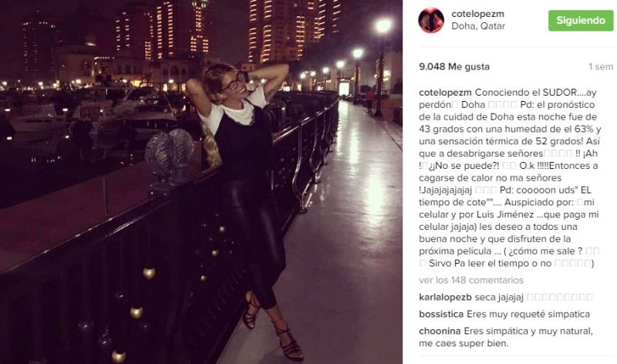Click the caption text about Doha weather
The height and width of the screenshot is (364, 617).
click(x=510, y=178)
